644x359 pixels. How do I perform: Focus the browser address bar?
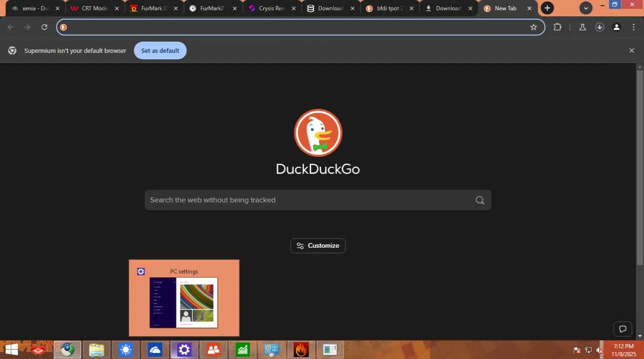pyautogui.click(x=301, y=27)
